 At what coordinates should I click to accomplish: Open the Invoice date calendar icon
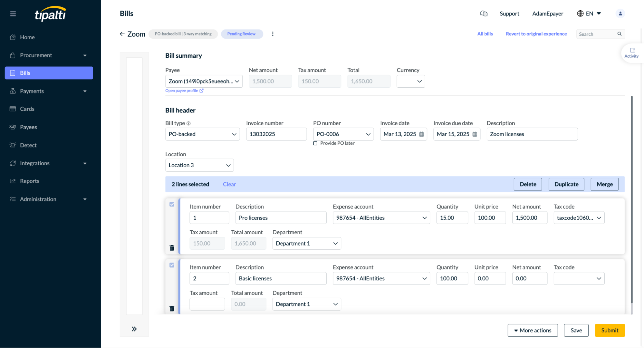(x=421, y=134)
